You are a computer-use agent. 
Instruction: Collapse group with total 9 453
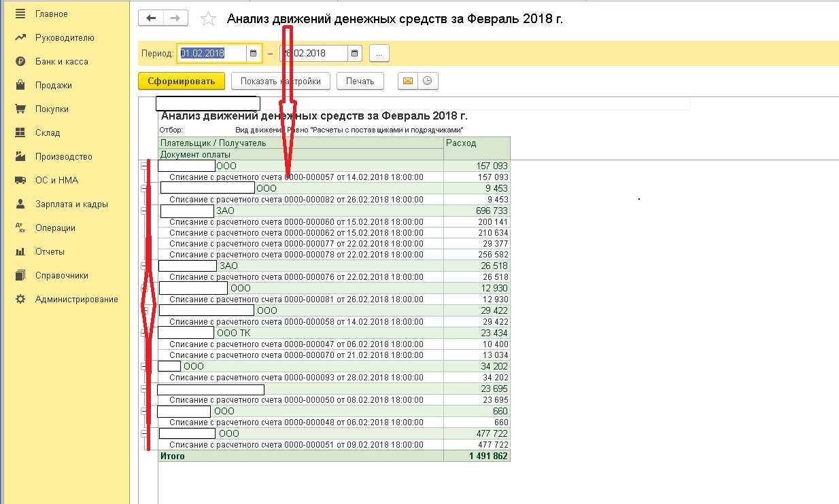[144, 188]
